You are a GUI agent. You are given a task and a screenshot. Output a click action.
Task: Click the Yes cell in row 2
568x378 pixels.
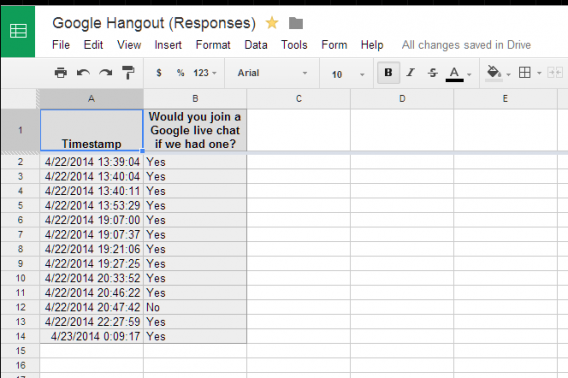click(x=195, y=162)
